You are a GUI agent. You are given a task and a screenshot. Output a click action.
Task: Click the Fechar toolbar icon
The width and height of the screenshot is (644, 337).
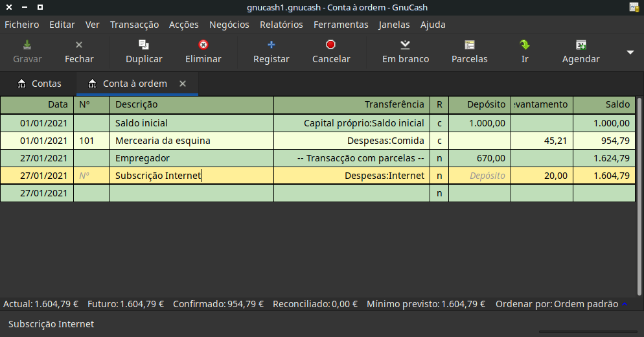(79, 45)
